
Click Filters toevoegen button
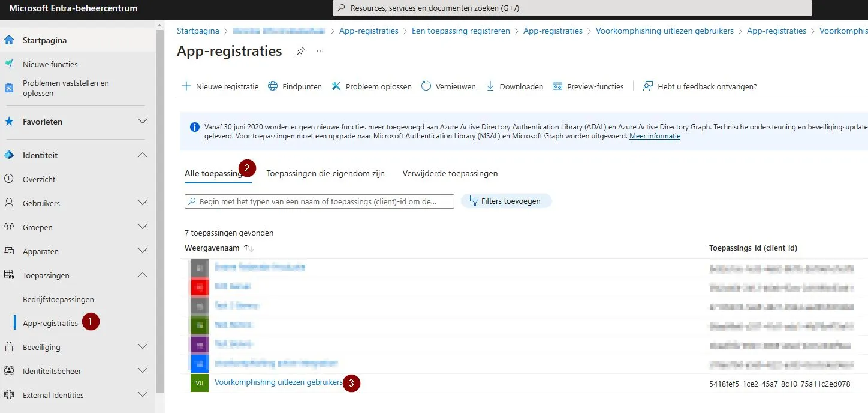pyautogui.click(x=506, y=201)
